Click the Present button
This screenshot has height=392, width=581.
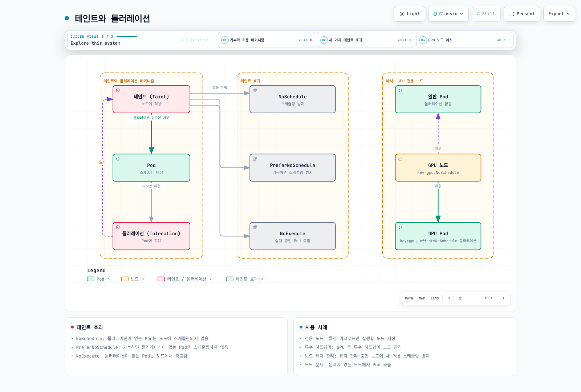522,14
